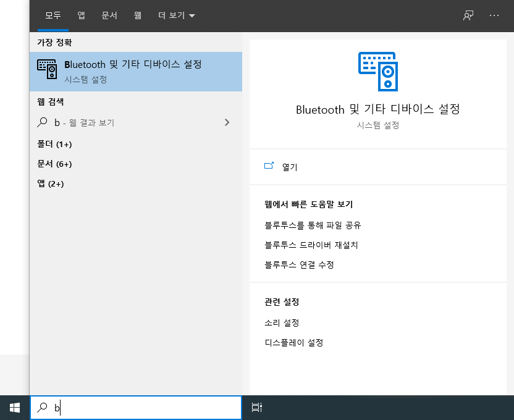The image size is (514, 420).
Task: Switch to the 웹 tab
Action: click(x=138, y=15)
